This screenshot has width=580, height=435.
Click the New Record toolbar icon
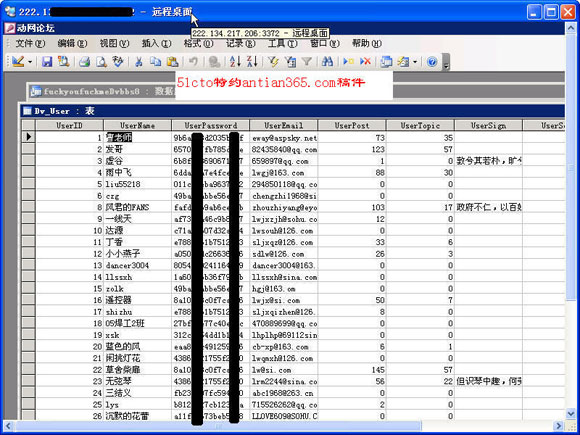point(348,61)
